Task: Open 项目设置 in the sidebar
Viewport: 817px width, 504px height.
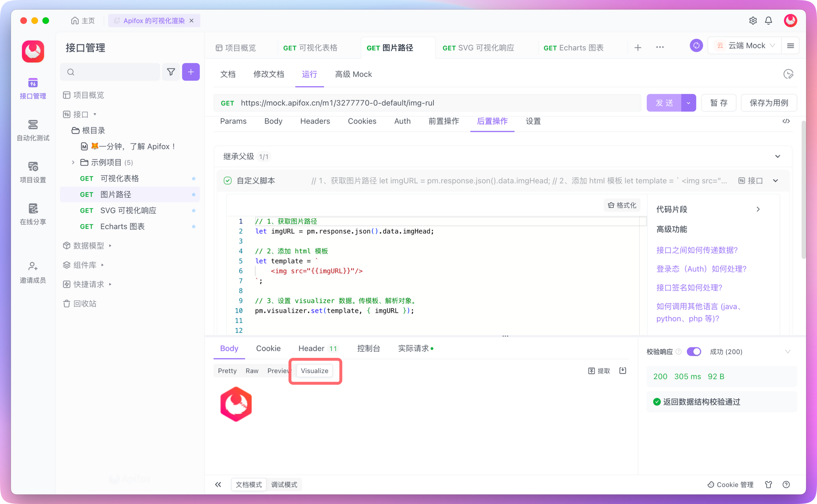Action: pos(33,173)
